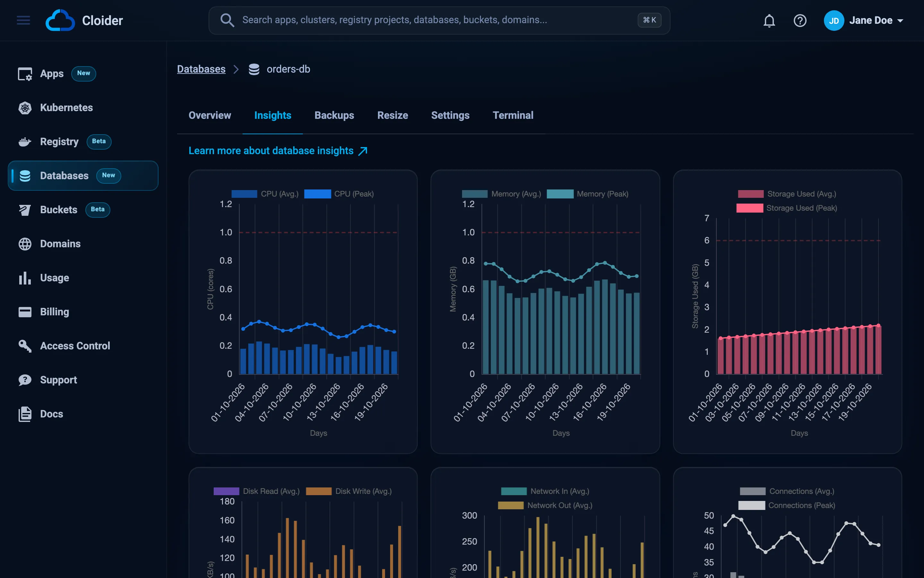Viewport: 924px width, 578px height.
Task: Open the Backups tab
Action: pos(334,116)
